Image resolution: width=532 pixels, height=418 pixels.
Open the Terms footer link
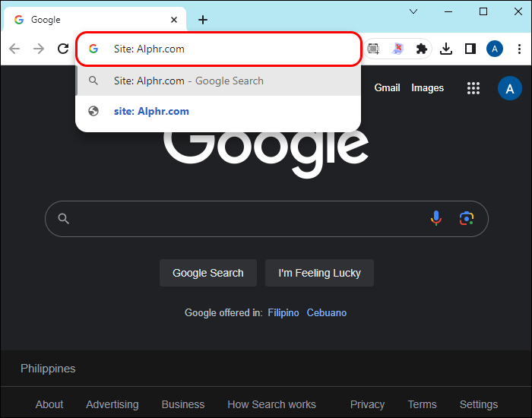(x=422, y=404)
